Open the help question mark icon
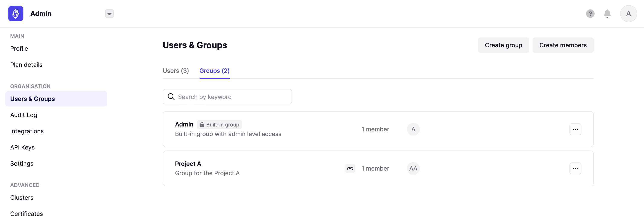The height and width of the screenshot is (224, 644). (x=590, y=14)
